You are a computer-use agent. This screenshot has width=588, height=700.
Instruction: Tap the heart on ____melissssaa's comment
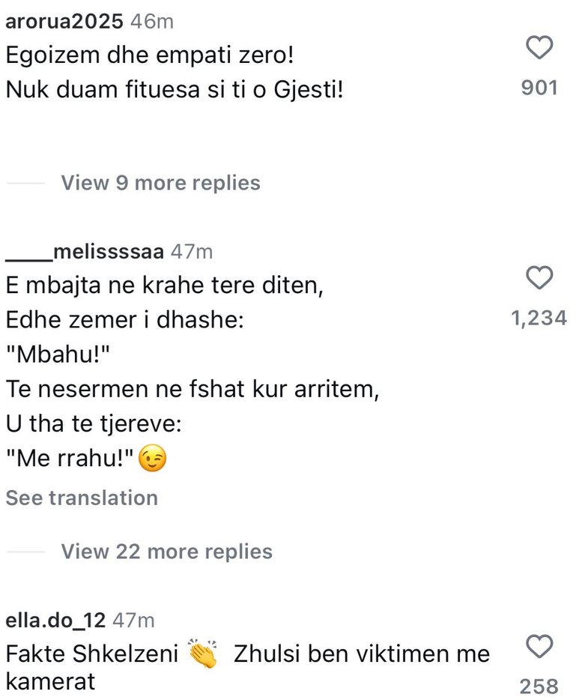coord(539,279)
